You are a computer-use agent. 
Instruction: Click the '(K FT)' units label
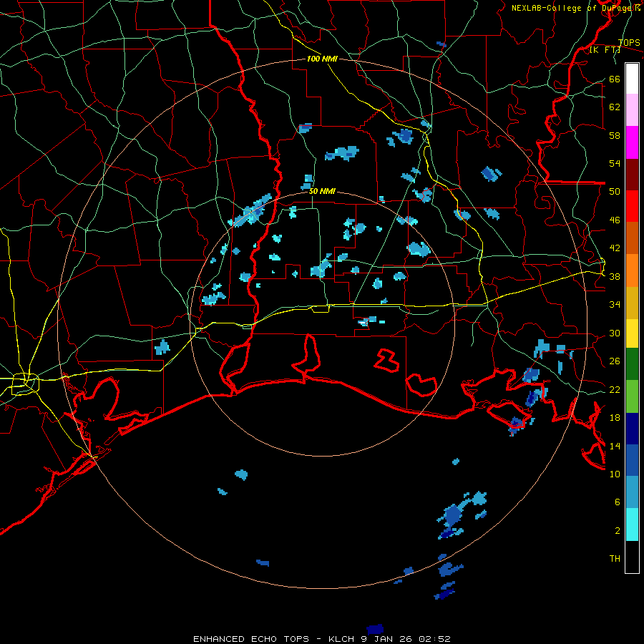[x=605, y=50]
